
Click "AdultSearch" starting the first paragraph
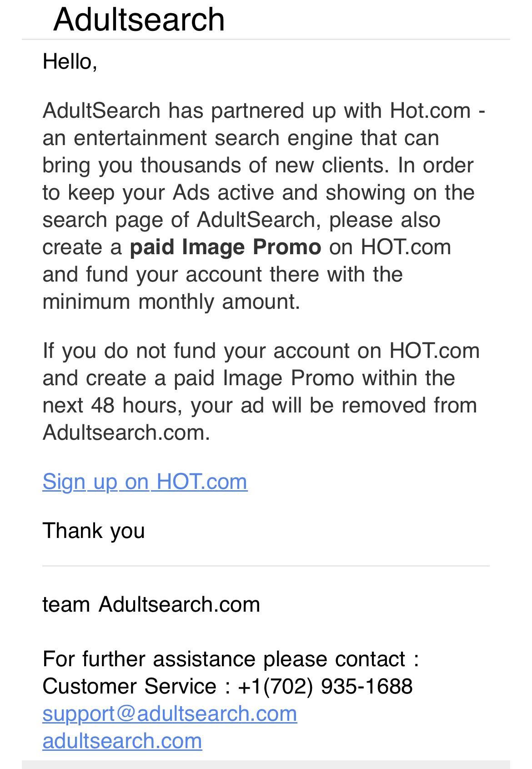(101, 111)
